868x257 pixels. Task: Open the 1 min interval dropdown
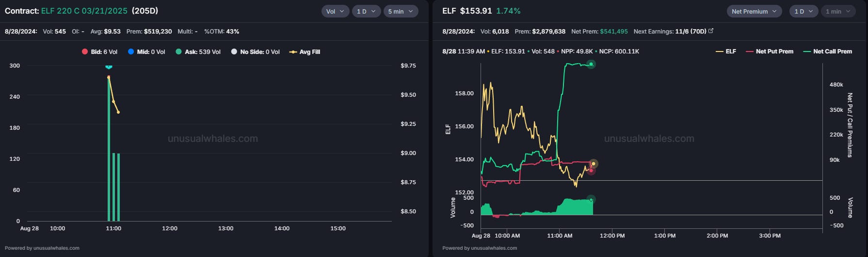[838, 11]
